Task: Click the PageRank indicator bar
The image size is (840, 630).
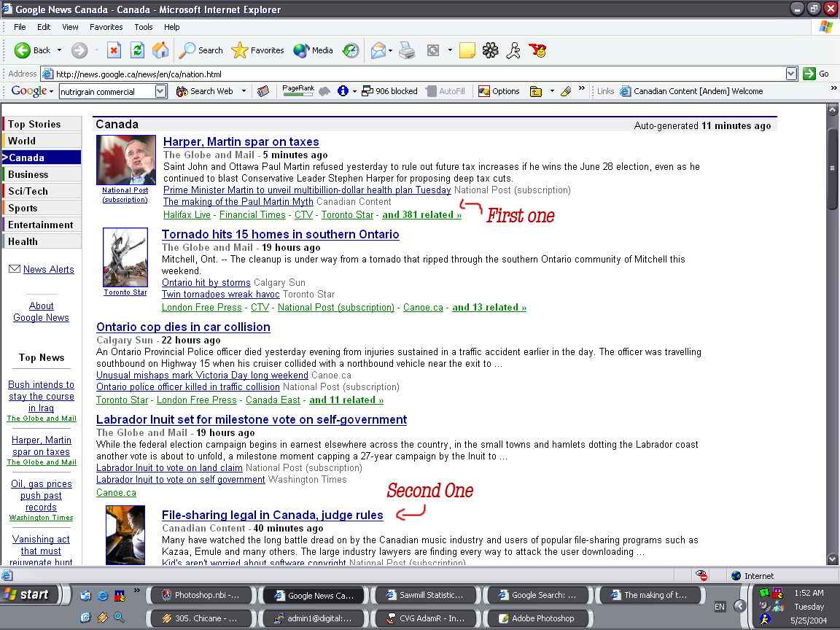Action: (x=297, y=90)
